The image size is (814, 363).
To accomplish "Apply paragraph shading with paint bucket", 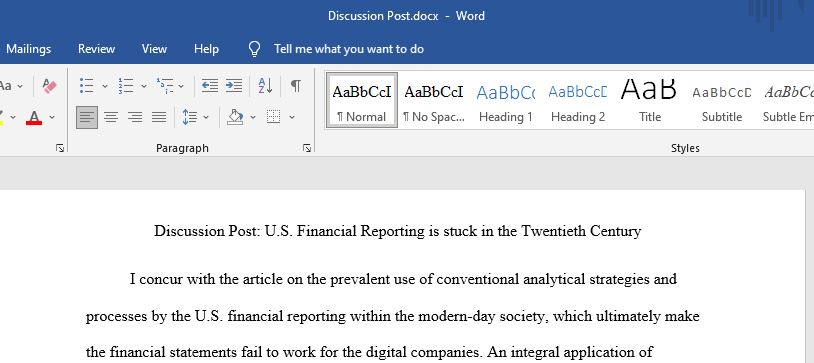I will pos(235,117).
